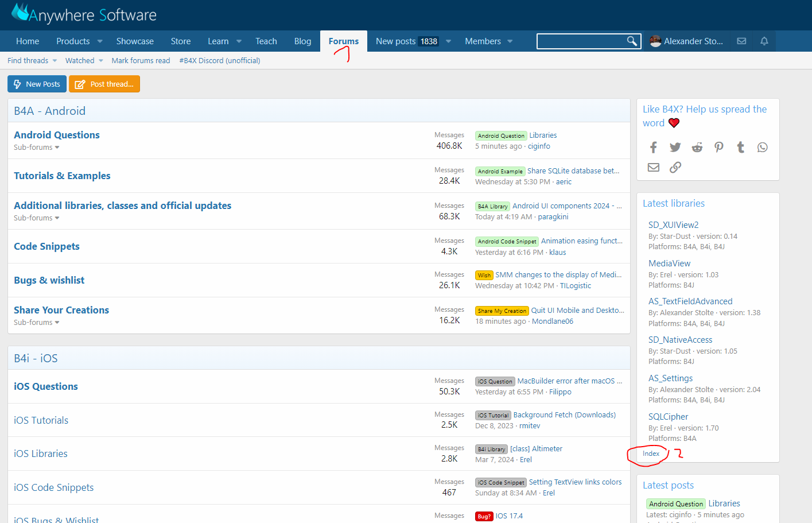Open the Latest libraries heading link
The height and width of the screenshot is (523, 812).
click(674, 203)
